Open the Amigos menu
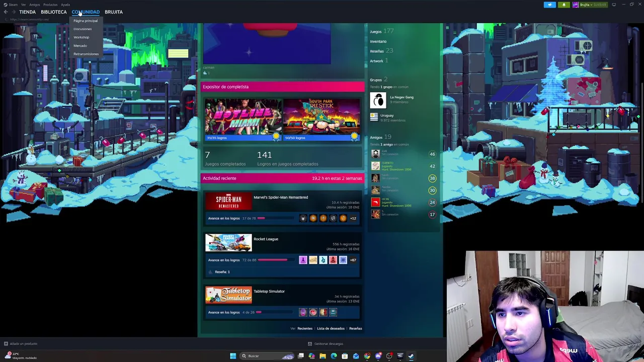This screenshot has width=644, height=362. pos(34,5)
